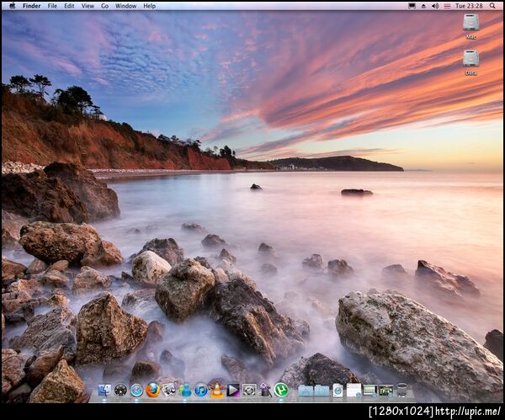Open the MSN Messenger icon in Dock
Screen dimensions: 505x420
(185, 391)
